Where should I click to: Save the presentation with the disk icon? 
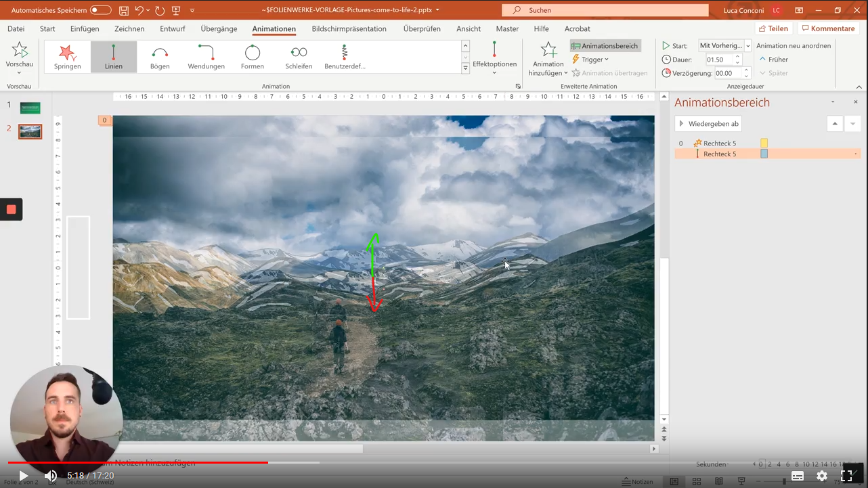pyautogui.click(x=124, y=11)
